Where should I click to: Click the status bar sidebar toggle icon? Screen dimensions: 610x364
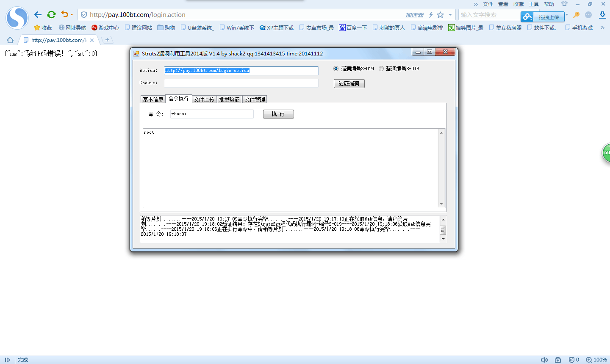pyautogui.click(x=8, y=360)
